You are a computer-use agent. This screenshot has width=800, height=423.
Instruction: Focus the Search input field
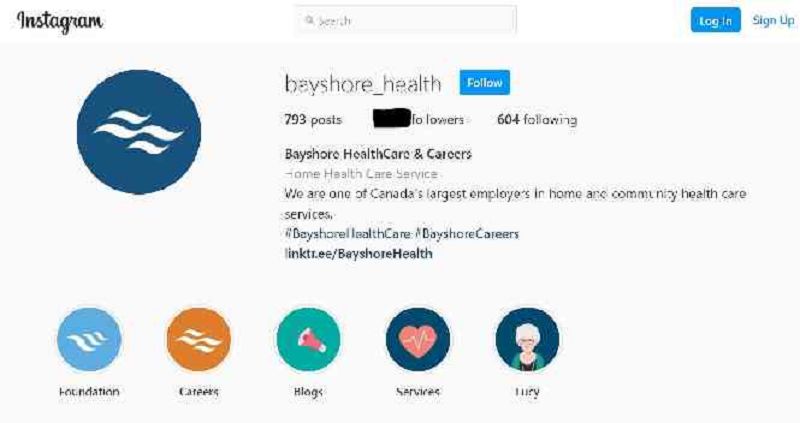click(406, 20)
